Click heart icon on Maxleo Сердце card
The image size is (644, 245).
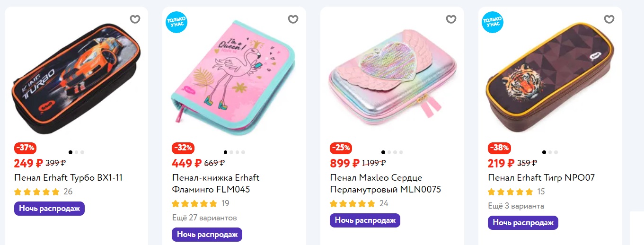[x=451, y=19]
